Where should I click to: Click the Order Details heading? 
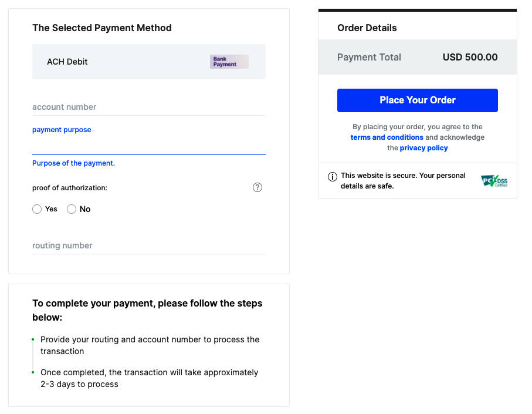367,28
